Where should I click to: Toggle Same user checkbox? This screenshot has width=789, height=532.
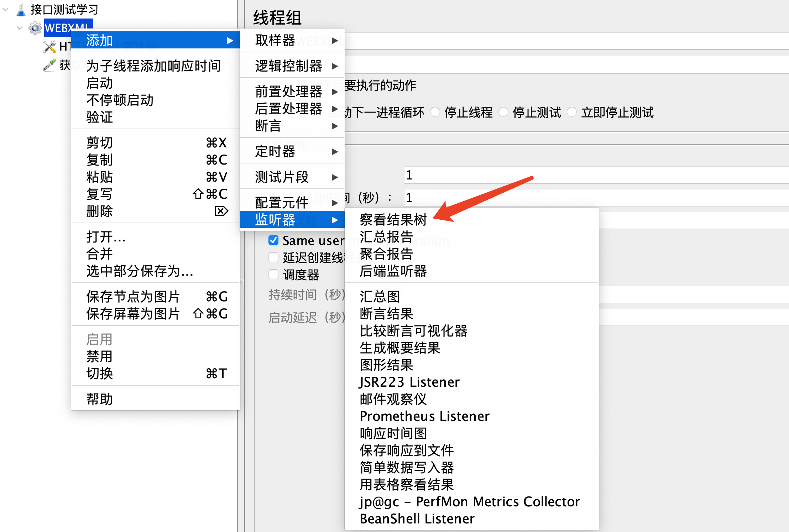[x=273, y=240]
